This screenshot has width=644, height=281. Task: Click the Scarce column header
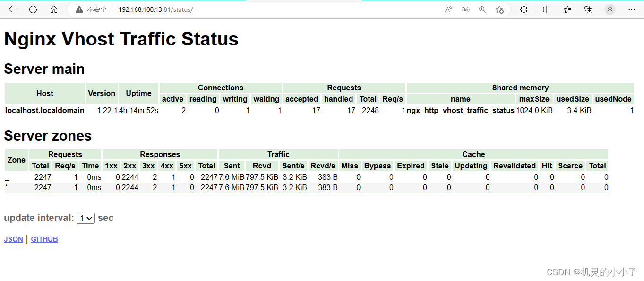click(x=570, y=166)
